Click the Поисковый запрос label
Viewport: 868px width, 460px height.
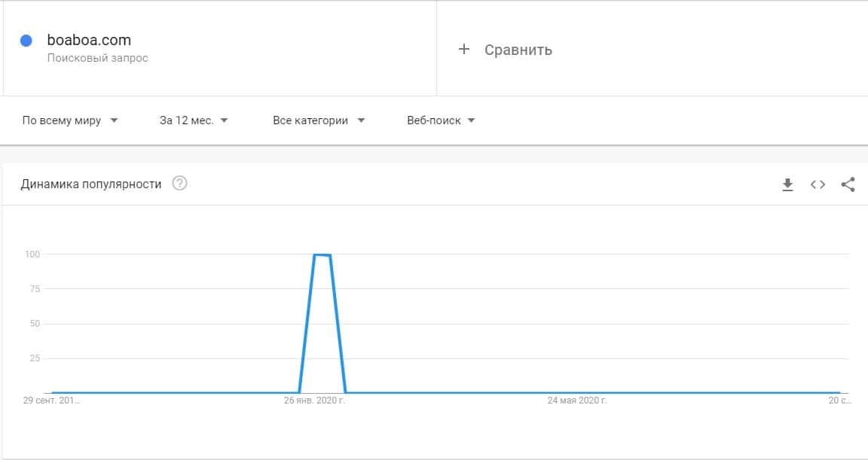click(97, 58)
